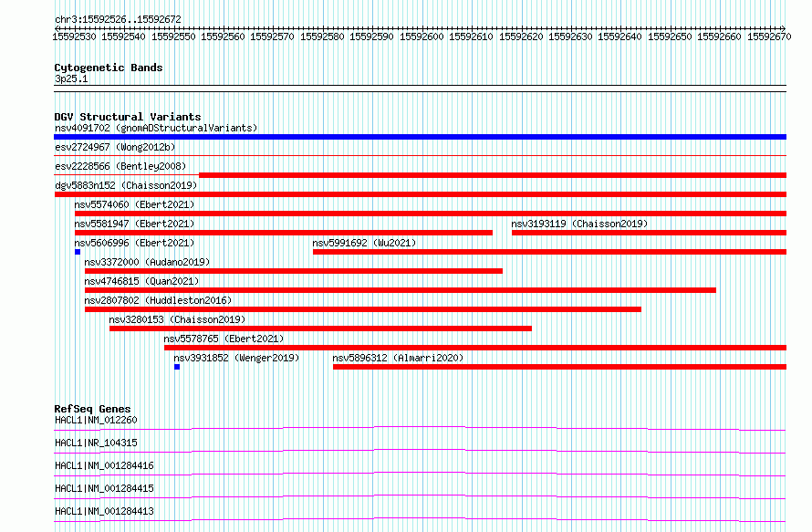
Task: Click the red bar under nsv5581947
Action: pyautogui.click(x=283, y=233)
